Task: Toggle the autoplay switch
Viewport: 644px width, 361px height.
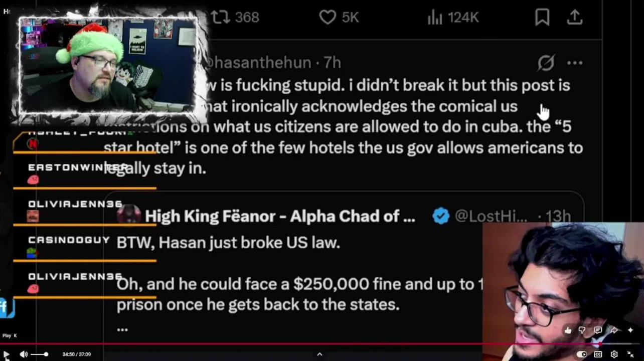Action: (582, 354)
